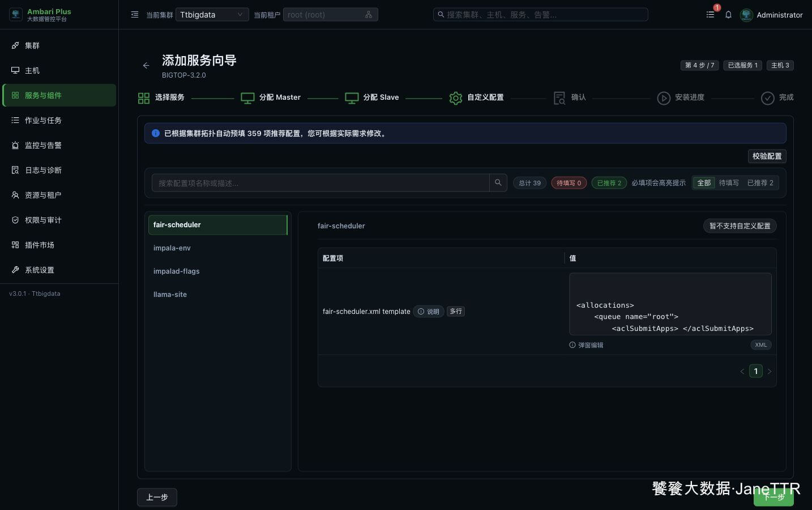Click the config search magnifier button
Screen dimensions: 812x510
498,182
